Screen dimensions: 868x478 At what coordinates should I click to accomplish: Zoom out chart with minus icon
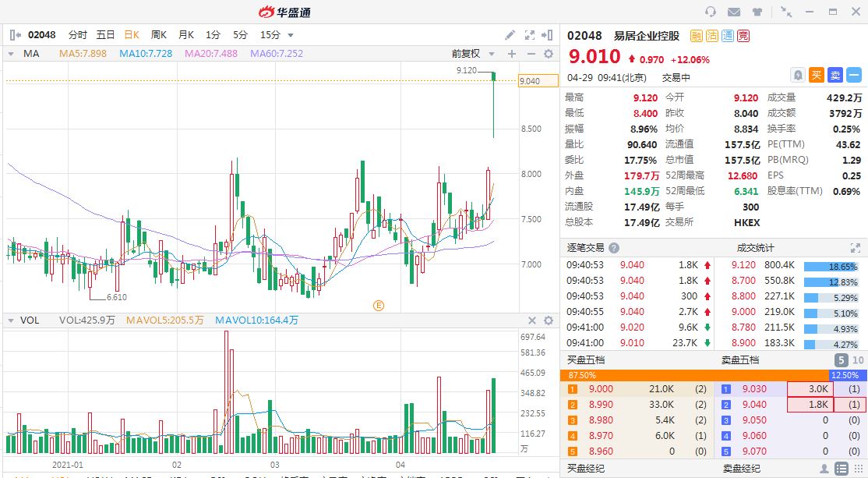point(531,54)
